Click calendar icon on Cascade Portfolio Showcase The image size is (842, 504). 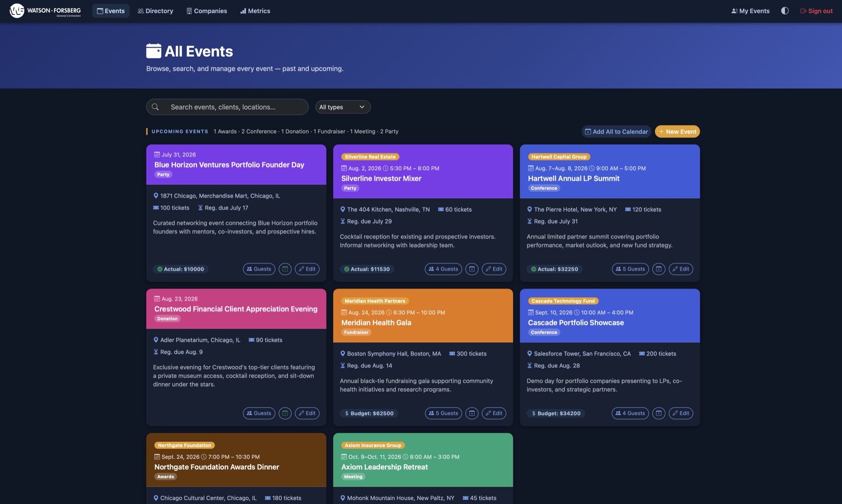tap(659, 413)
